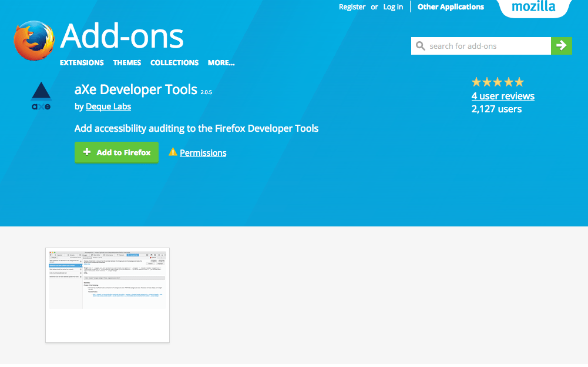Click the Firefox logo icon
Viewport: 588px width, 367px height.
tap(33, 41)
